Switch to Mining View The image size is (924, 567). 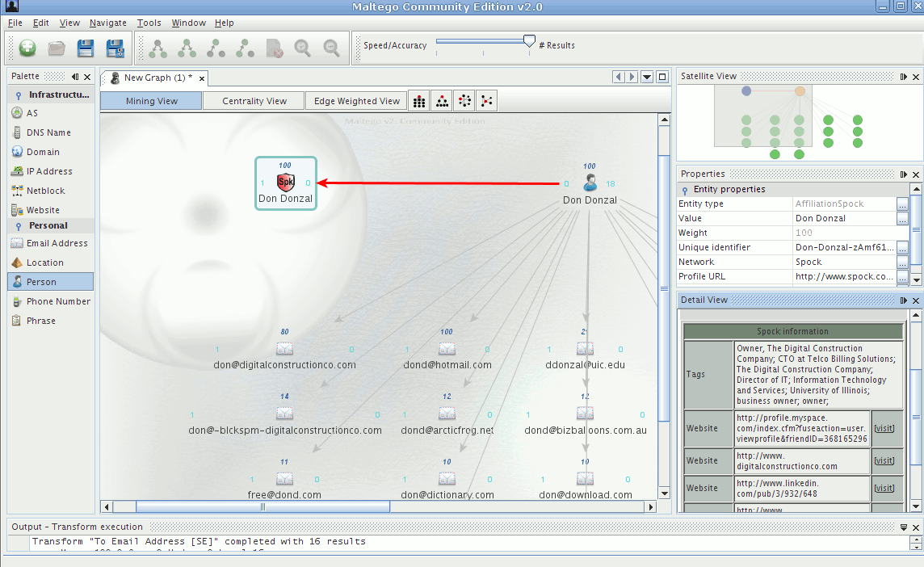tap(151, 101)
